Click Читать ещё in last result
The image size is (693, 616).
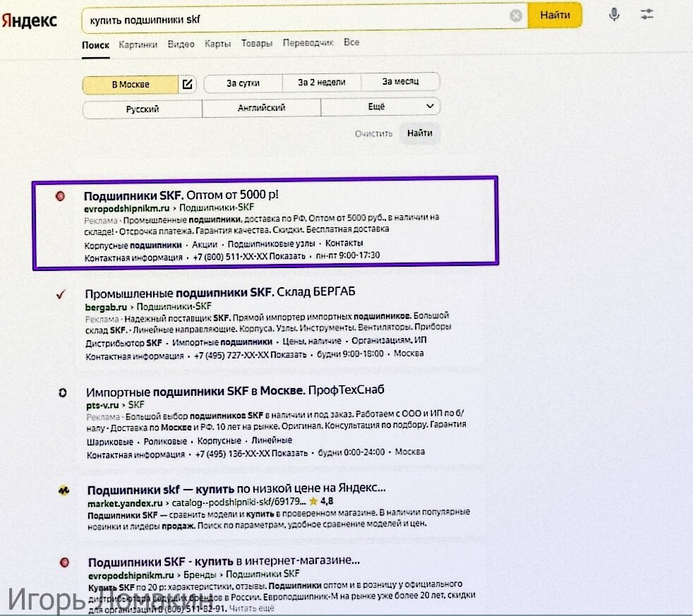pos(251,608)
